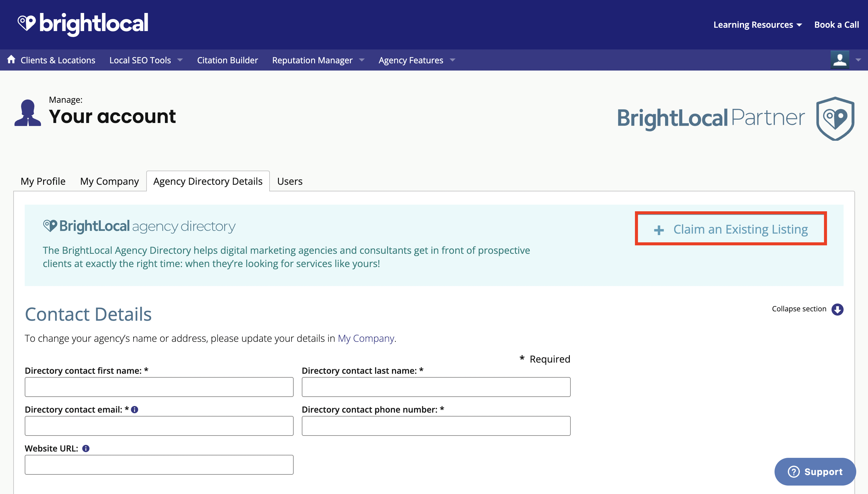Click the BrightLocal Partner shield badge
The height and width of the screenshot is (494, 868).
click(835, 118)
